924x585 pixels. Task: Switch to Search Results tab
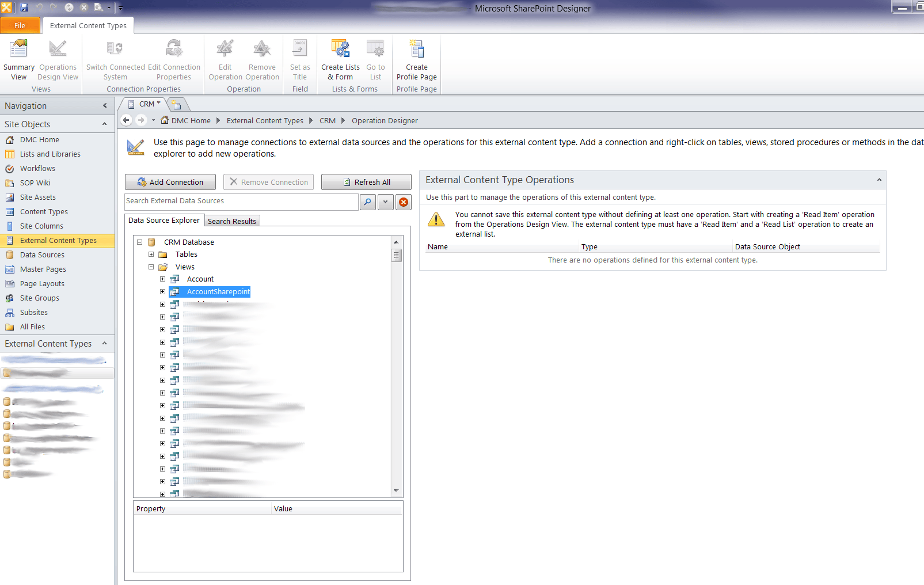tap(232, 221)
